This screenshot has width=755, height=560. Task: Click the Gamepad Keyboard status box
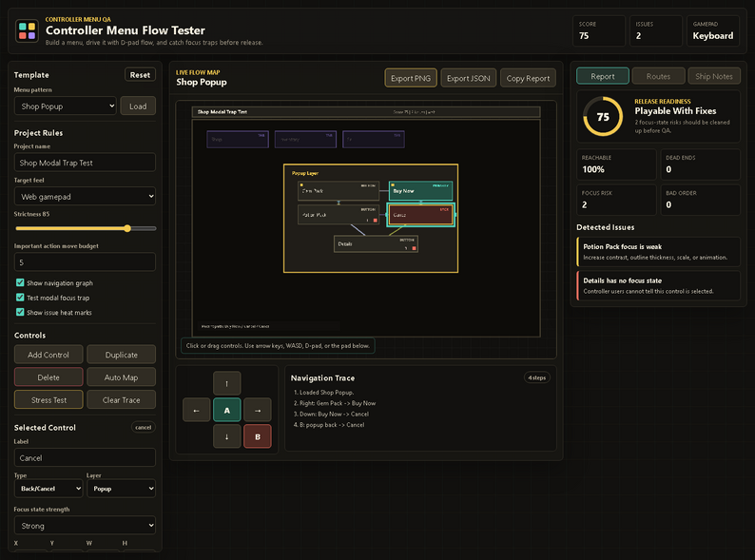713,30
